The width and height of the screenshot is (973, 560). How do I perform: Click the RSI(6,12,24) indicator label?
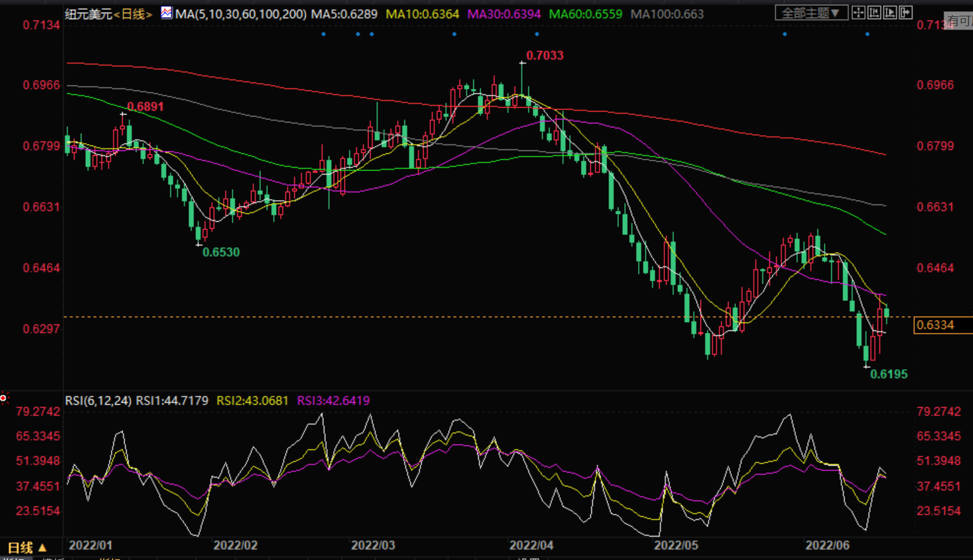pos(98,401)
